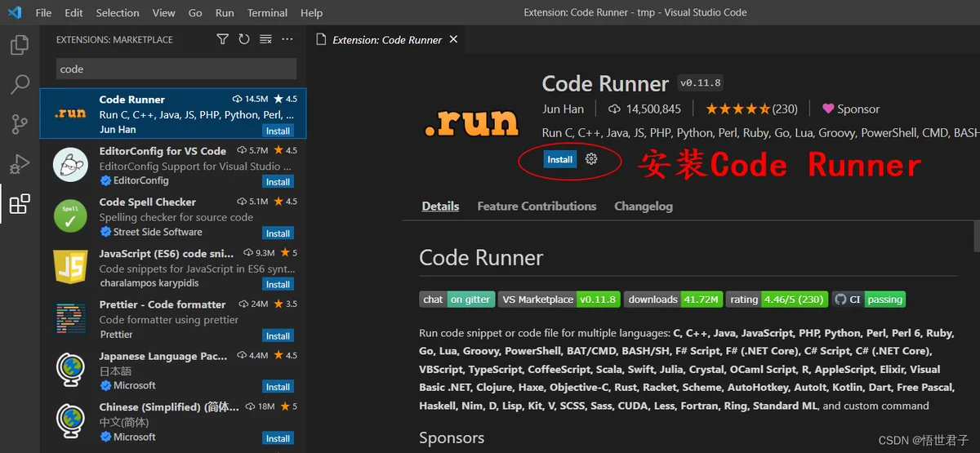Install Code Runner from the details page
This screenshot has width=980, height=453.
point(559,159)
